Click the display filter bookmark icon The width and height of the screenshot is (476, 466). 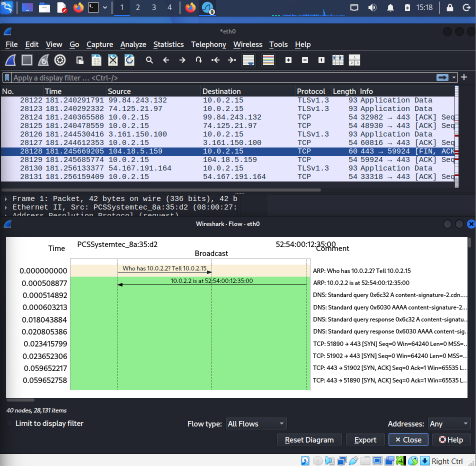pyautogui.click(x=7, y=77)
